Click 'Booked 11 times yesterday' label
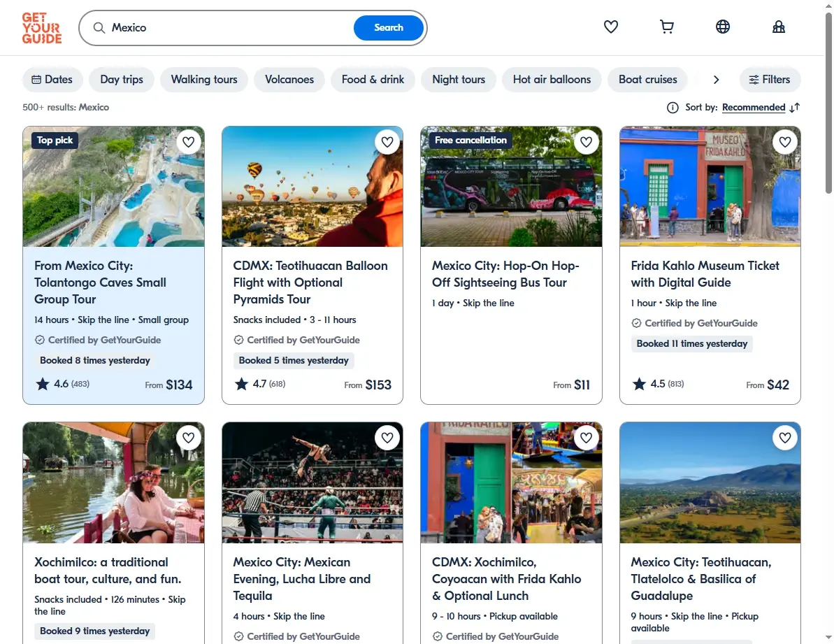Viewport: 834px width, 644px height. click(x=692, y=343)
